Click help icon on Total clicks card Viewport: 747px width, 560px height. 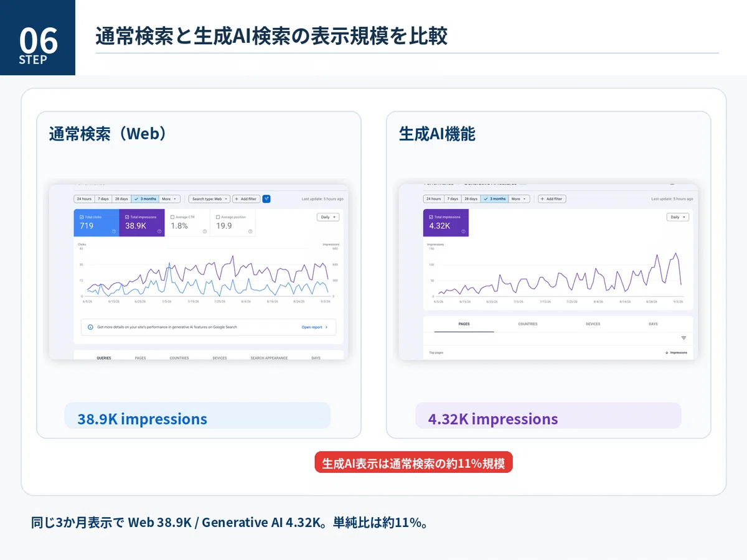113,231
